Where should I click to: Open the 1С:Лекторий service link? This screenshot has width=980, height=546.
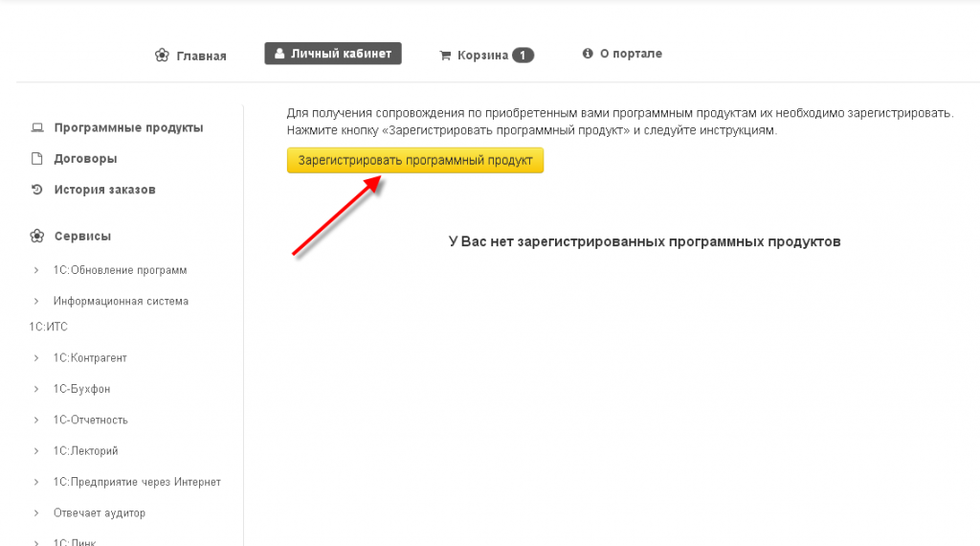click(86, 451)
